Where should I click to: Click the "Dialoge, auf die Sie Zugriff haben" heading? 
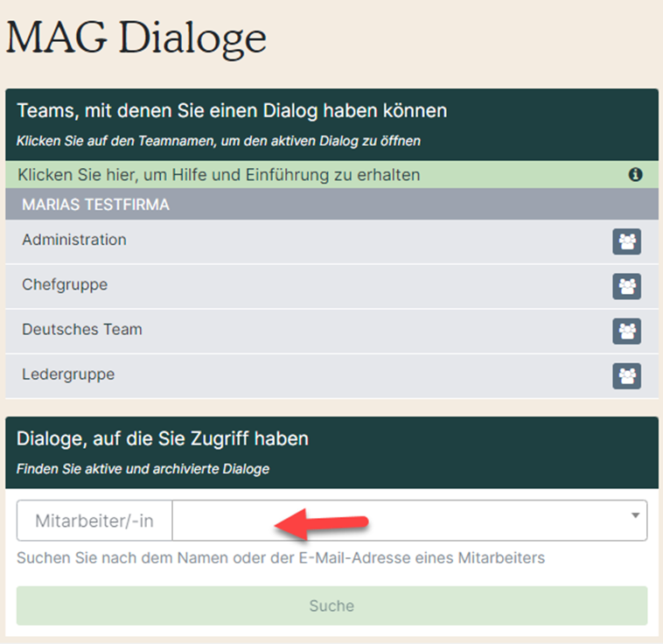(x=163, y=438)
